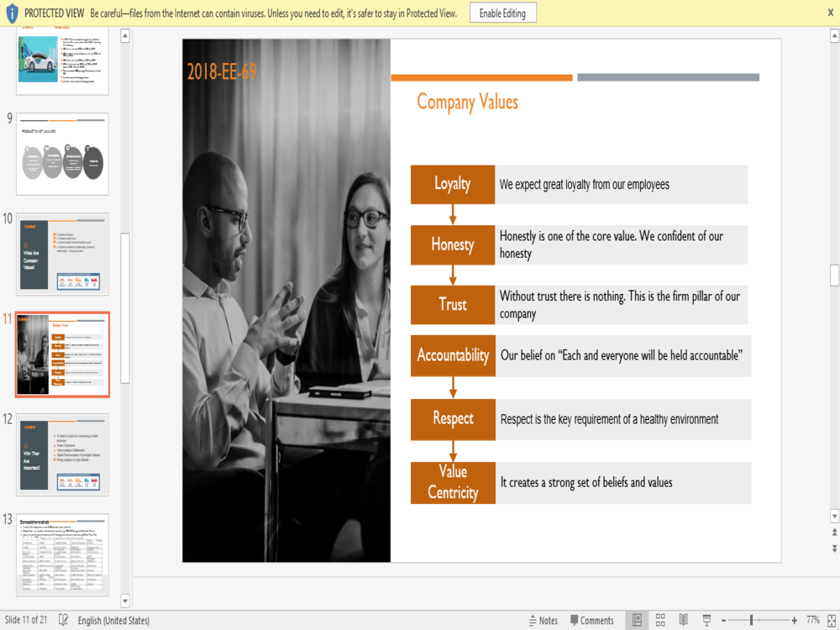Viewport: 840px width, 630px height.
Task: Open the Comments pane
Action: pyautogui.click(x=592, y=620)
